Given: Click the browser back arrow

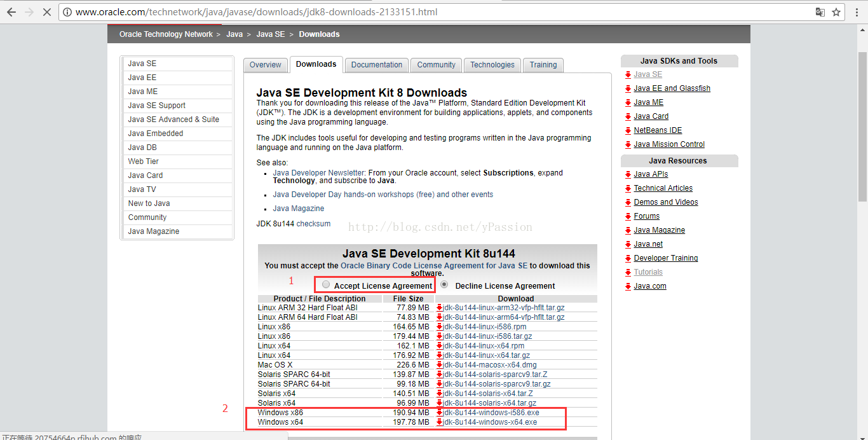Looking at the screenshot, I should [11, 12].
